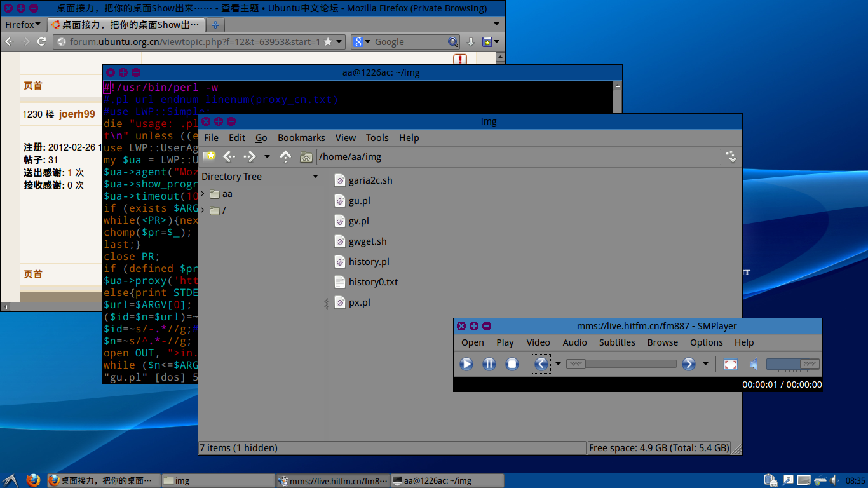Viewport: 868px width, 488px height.
Task: Click the new tab icon in file manager
Action: point(209,156)
